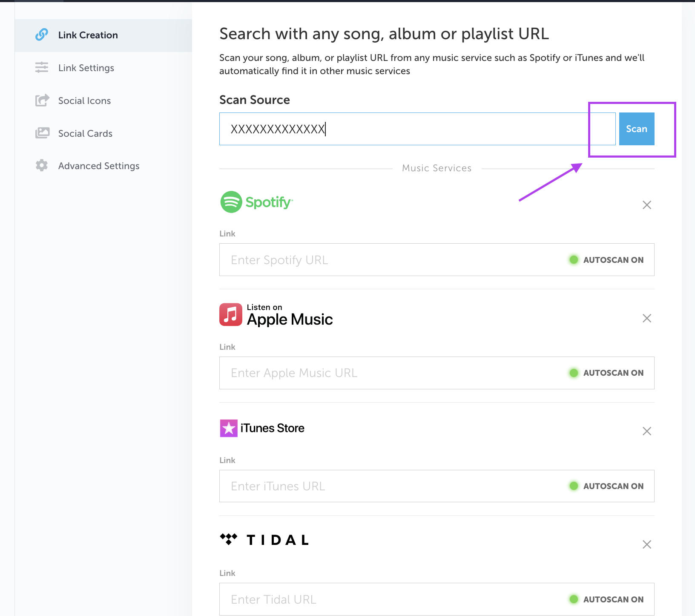695x616 pixels.
Task: Click the Social Icons share icon
Action: pos(42,100)
